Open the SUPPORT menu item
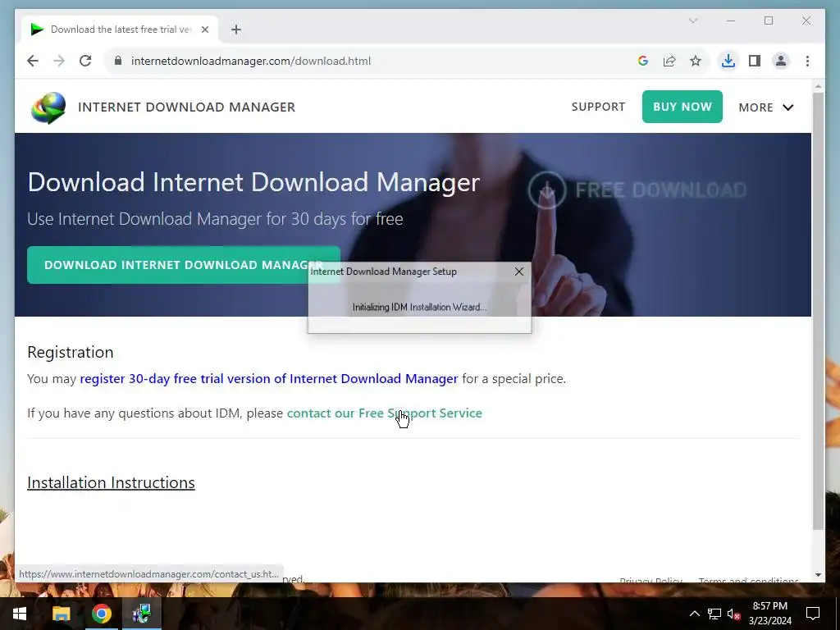840x630 pixels. 598,107
